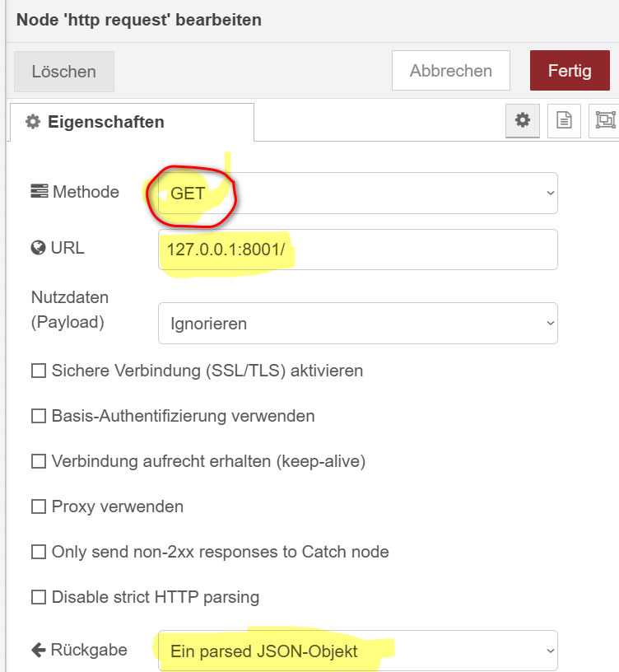Tick Only send non-2xx responses checkbox
The height and width of the screenshot is (672, 619).
[39, 552]
